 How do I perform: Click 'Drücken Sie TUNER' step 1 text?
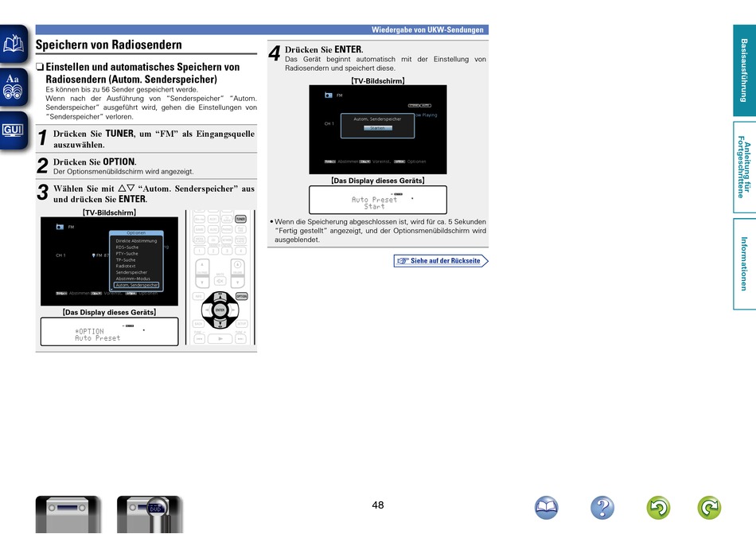coord(154,138)
